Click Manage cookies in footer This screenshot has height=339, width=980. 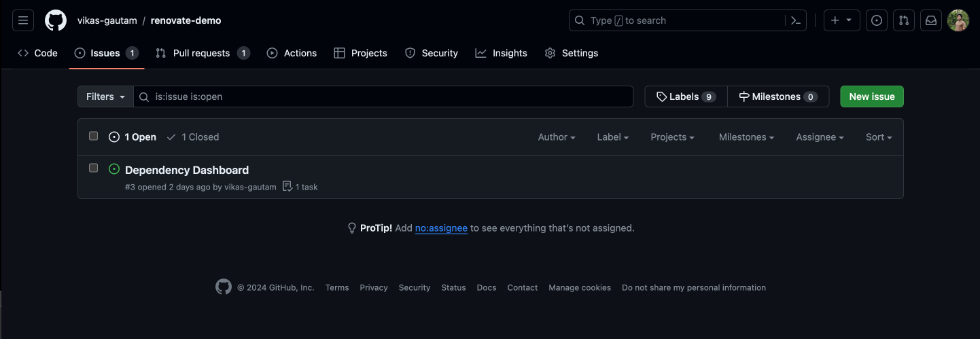580,288
